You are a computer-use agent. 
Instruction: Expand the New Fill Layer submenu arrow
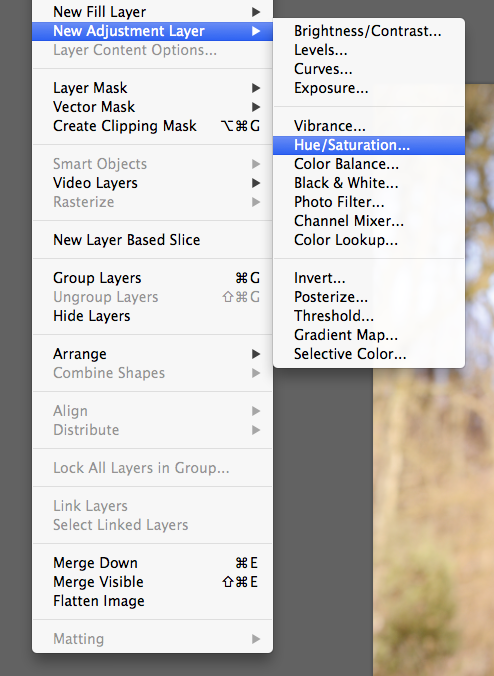[x=256, y=12]
